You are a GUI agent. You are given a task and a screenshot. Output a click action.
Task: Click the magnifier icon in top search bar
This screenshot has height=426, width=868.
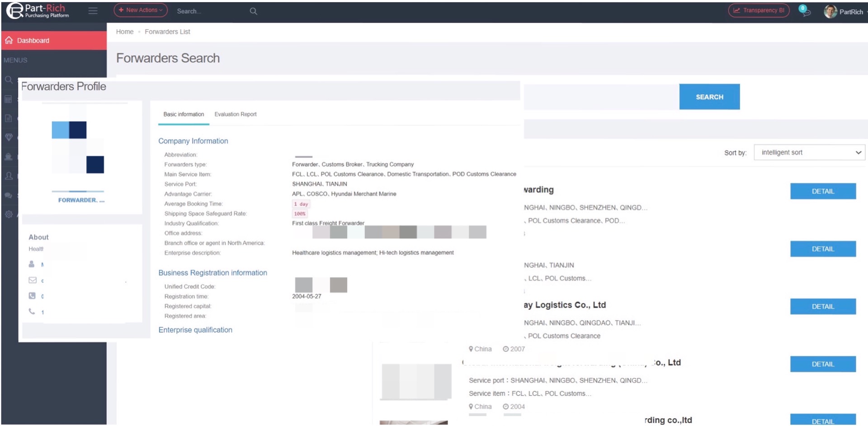pos(253,11)
